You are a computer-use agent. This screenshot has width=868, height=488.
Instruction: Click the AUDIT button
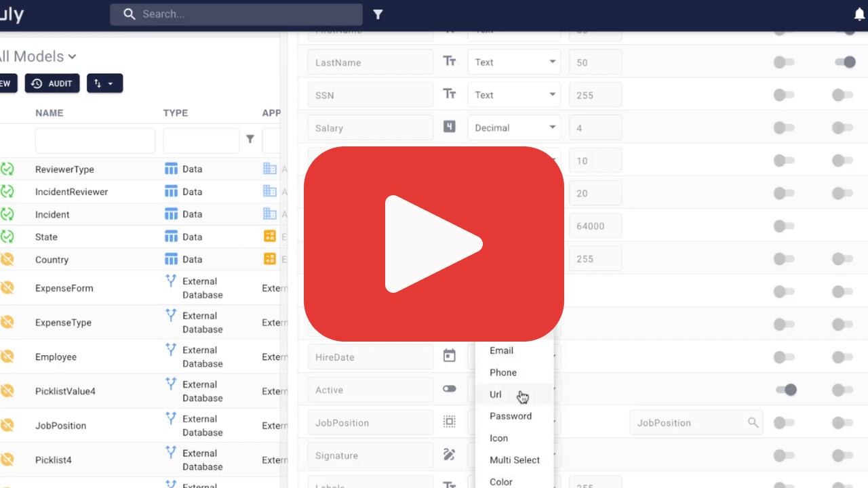coord(52,83)
